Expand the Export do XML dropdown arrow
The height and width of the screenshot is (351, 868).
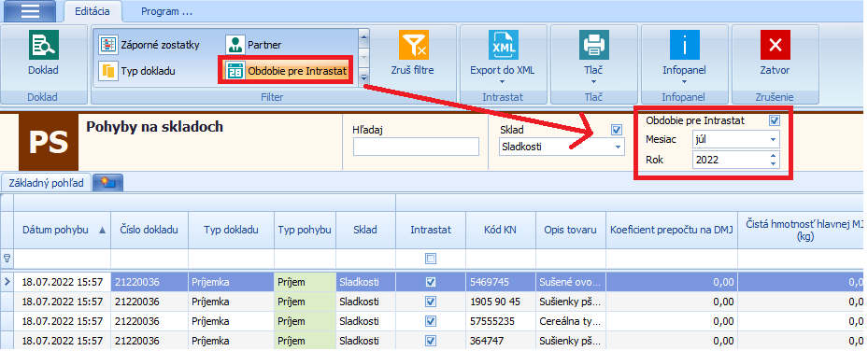click(x=503, y=82)
